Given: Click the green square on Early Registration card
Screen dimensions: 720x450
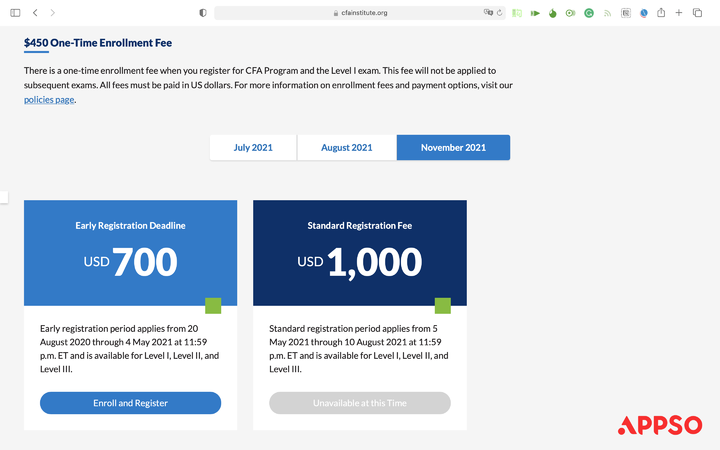Looking at the screenshot, I should coord(213,306).
